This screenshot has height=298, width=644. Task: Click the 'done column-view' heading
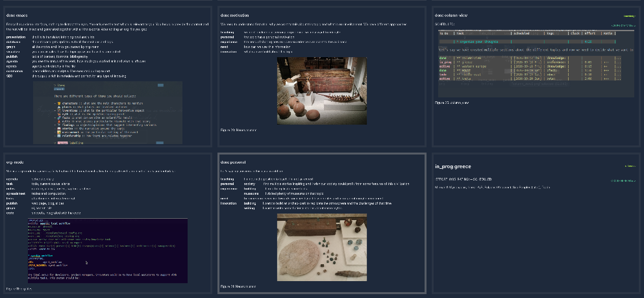(x=451, y=16)
